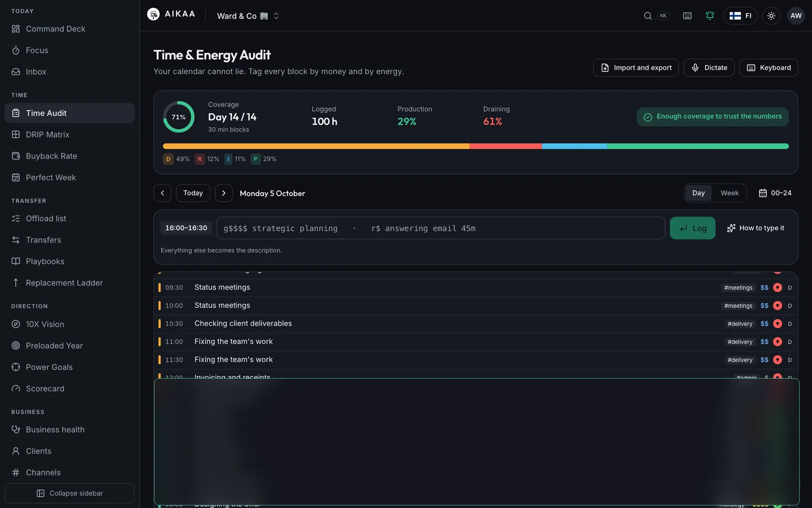Open DRIP Matrix page

[x=70, y=134]
